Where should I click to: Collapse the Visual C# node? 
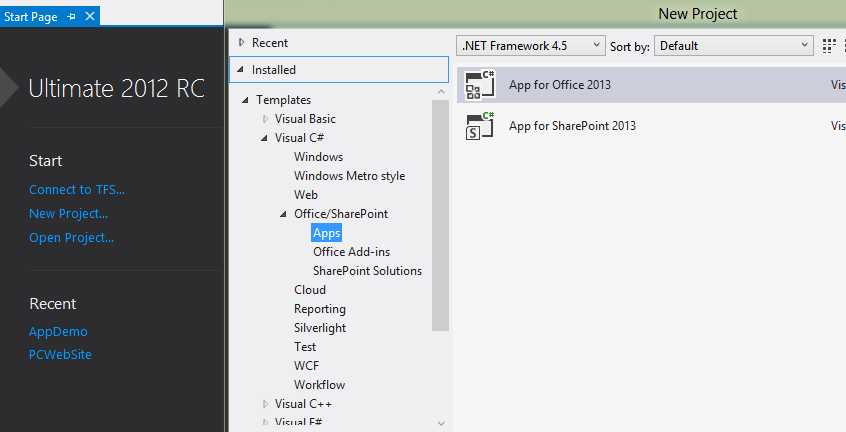point(264,138)
